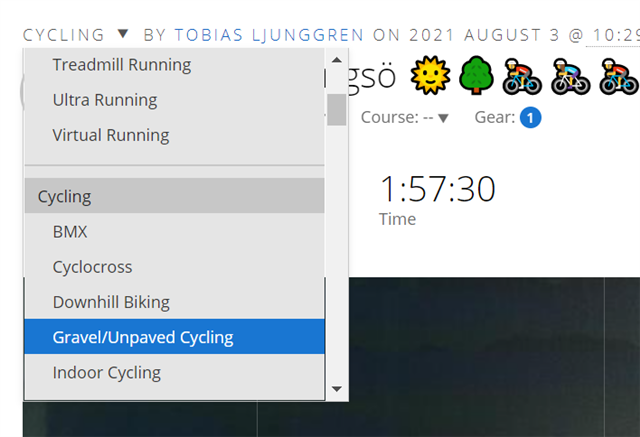Screen dimensions: 640x437
Task: Pick the Cycling category entry
Action: point(175,196)
